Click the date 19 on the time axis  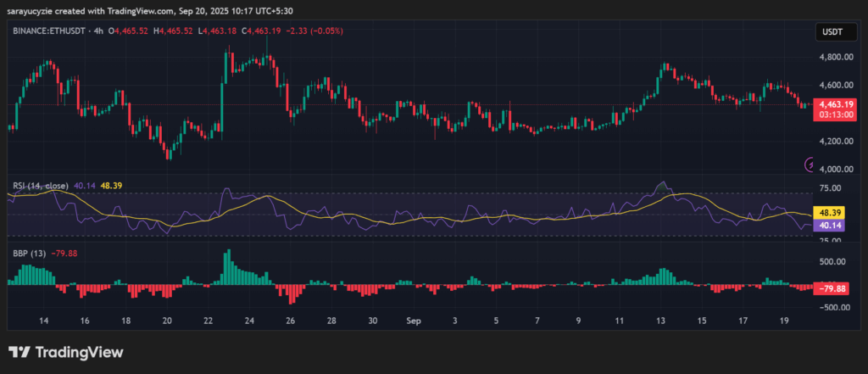click(784, 321)
